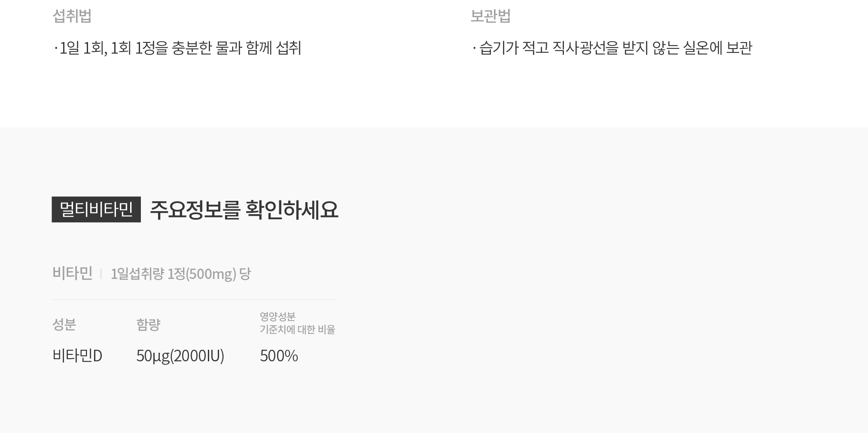Click the 500% ratio value
Image resolution: width=868 pixels, height=433 pixels.
coord(279,356)
